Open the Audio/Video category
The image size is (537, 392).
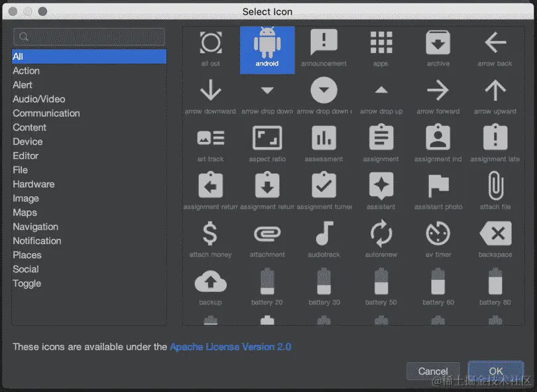tap(89, 99)
